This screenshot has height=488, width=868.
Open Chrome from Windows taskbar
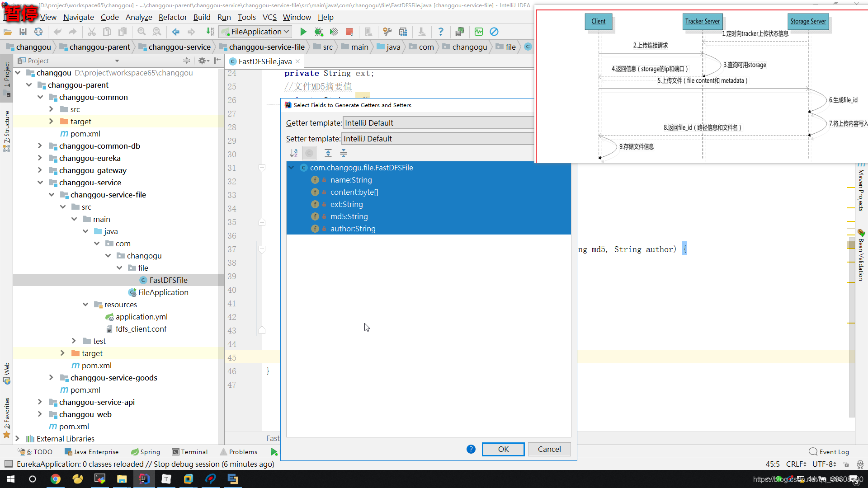tap(55, 479)
